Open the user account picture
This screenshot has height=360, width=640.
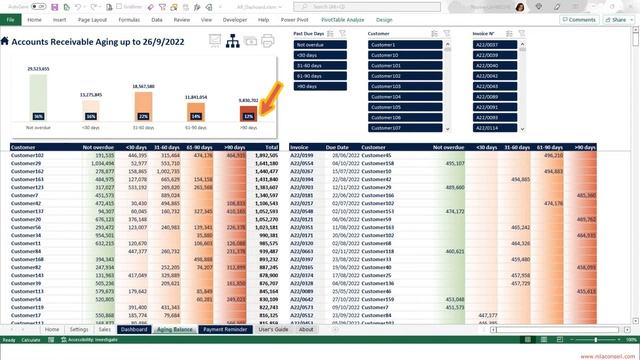point(520,7)
